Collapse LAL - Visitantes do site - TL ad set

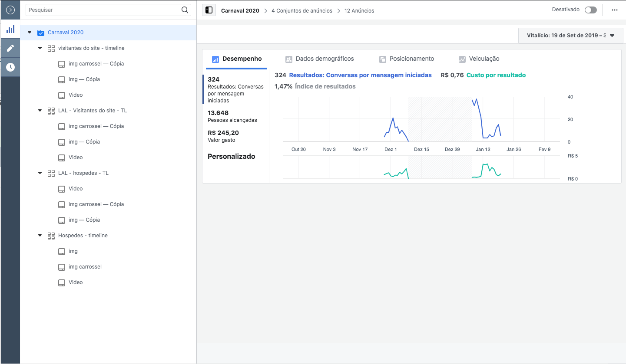(40, 111)
